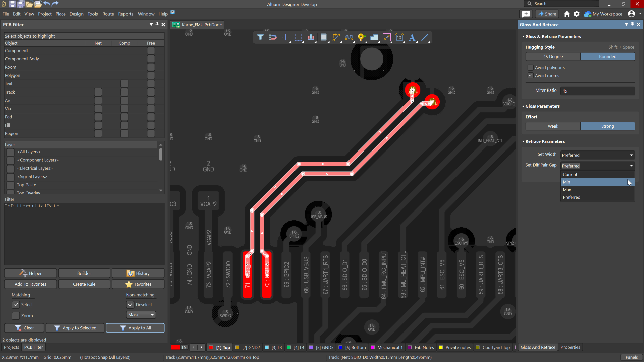Select the length tuning tool
The width and height of the screenshot is (644, 362).
click(349, 37)
